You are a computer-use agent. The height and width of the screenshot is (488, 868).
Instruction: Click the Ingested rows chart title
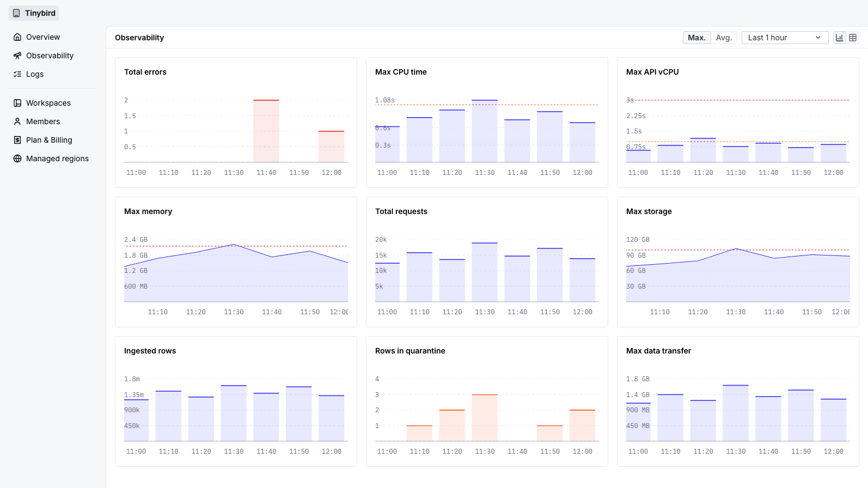(x=150, y=351)
